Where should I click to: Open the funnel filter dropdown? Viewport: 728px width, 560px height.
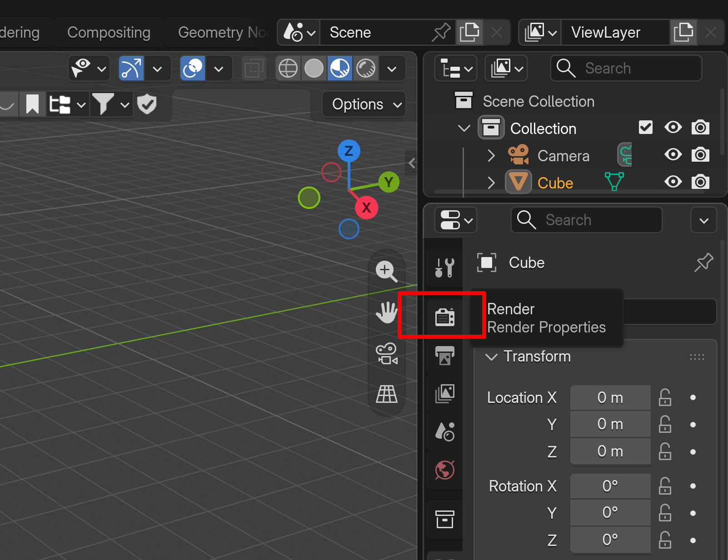coord(111,104)
